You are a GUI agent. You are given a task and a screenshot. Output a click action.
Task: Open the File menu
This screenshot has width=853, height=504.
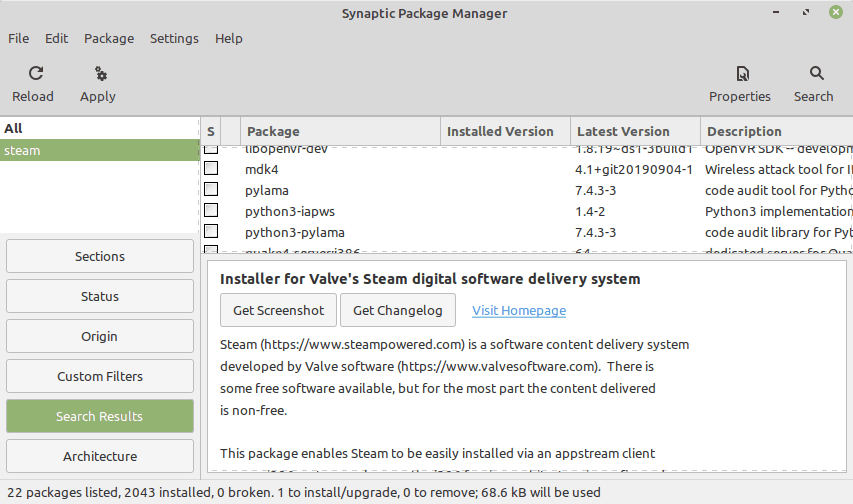click(x=18, y=39)
